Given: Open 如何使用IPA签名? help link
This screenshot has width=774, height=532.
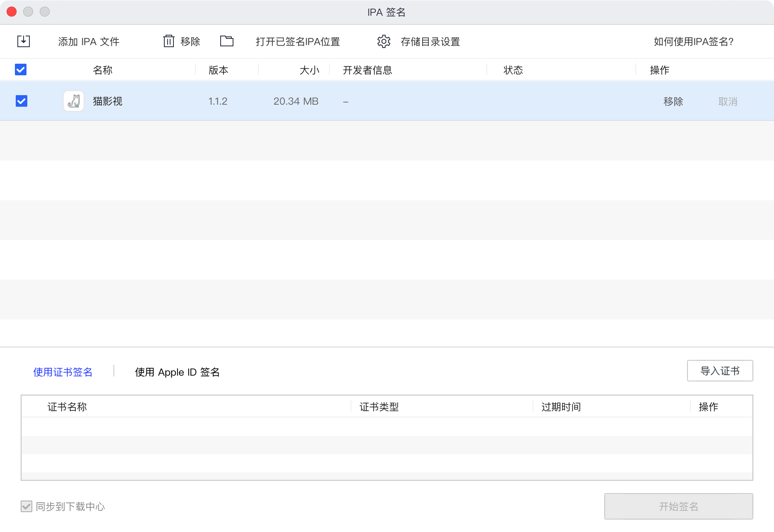Looking at the screenshot, I should pyautogui.click(x=693, y=41).
